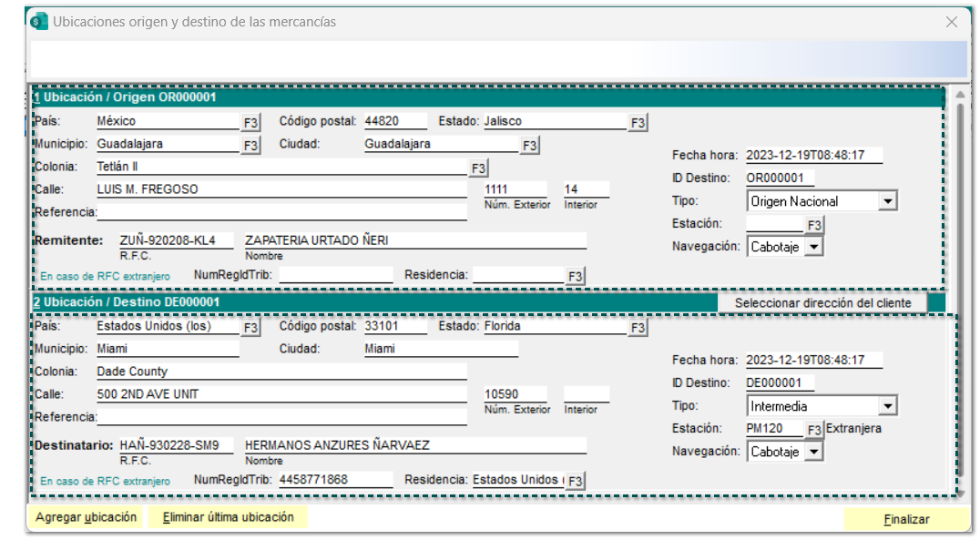Open F3 lookup for Ciudad Guadalajara

tap(530, 145)
